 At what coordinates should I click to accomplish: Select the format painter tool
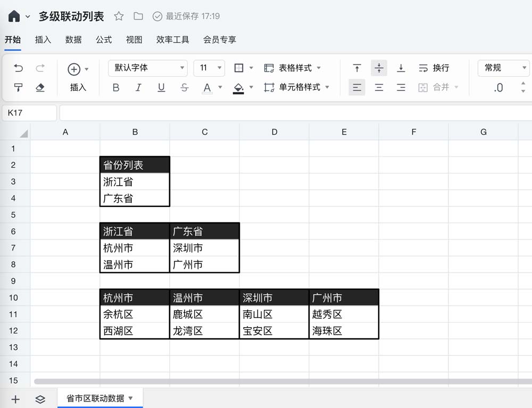click(18, 87)
